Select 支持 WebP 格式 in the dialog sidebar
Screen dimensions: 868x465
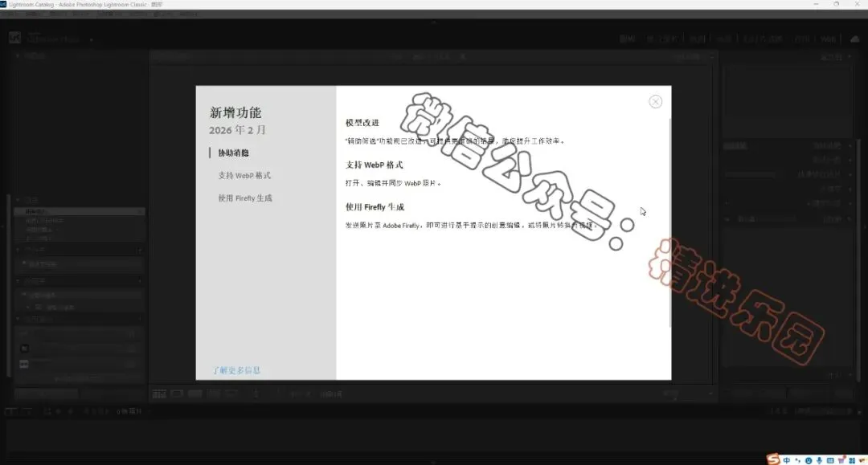click(x=244, y=175)
